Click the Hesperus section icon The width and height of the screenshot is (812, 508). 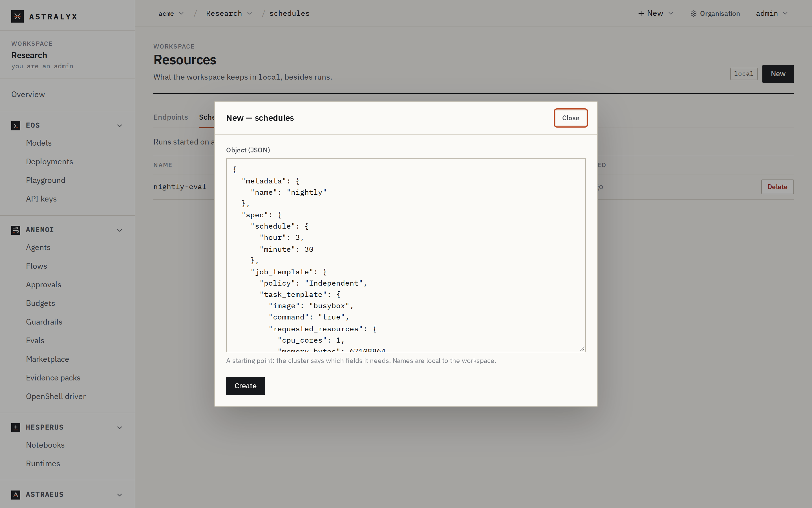pyautogui.click(x=16, y=428)
